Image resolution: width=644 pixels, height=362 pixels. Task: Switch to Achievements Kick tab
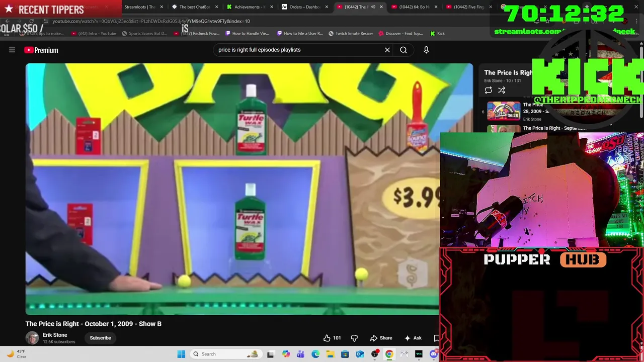(x=250, y=7)
